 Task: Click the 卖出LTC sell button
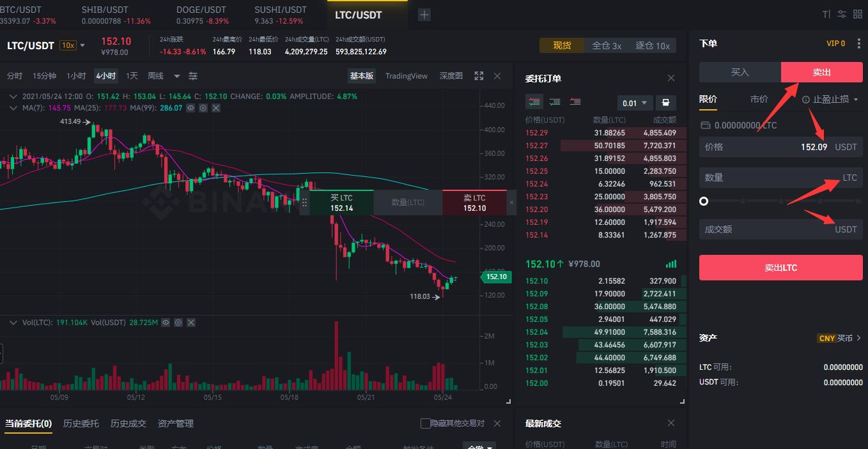tap(780, 268)
